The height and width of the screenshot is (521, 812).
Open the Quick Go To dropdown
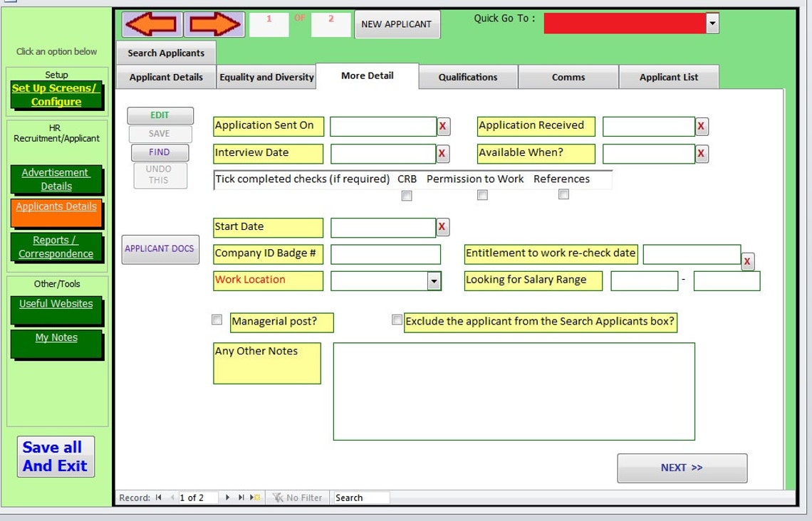tap(712, 23)
